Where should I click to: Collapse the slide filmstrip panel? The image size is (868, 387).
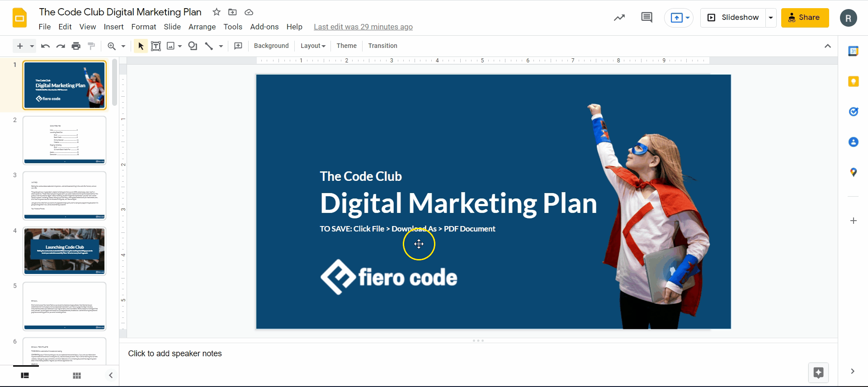pos(111,375)
